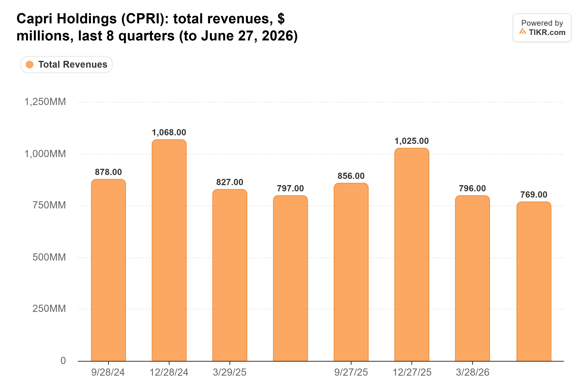Click the 9/28/24 x-axis date label
The height and width of the screenshot is (392, 588).
[108, 373]
